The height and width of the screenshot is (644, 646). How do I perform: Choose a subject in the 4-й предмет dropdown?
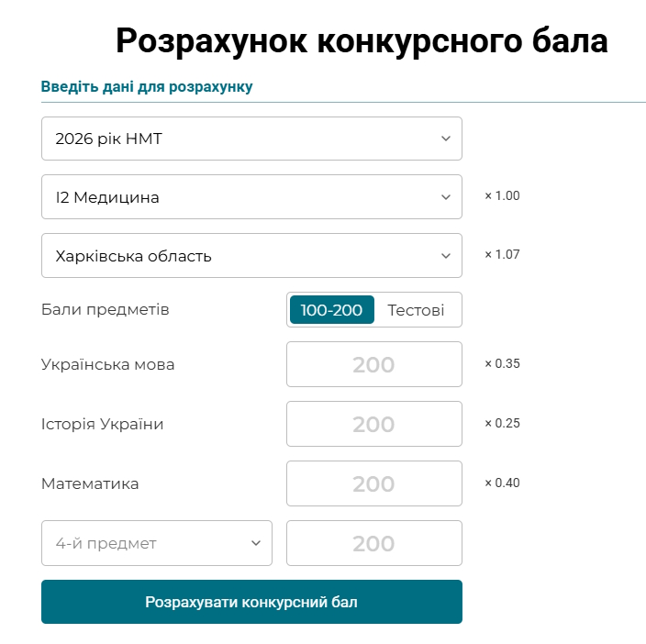pyautogui.click(x=147, y=543)
